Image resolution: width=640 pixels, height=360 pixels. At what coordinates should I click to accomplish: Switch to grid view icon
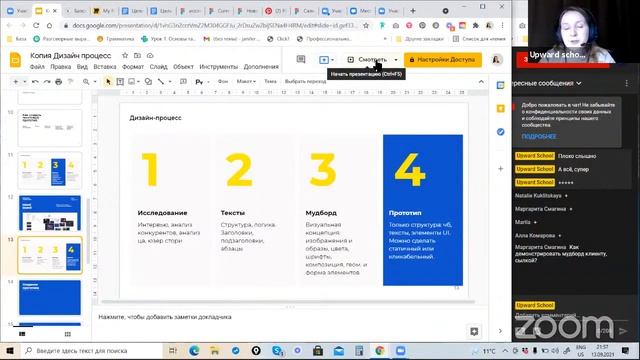tap(68, 334)
